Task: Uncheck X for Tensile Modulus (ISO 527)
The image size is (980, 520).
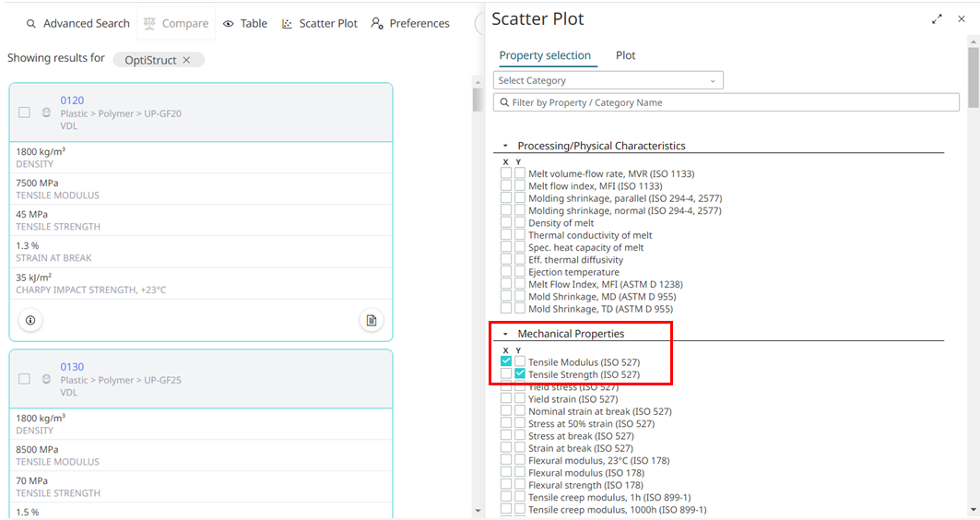Action: pos(506,361)
